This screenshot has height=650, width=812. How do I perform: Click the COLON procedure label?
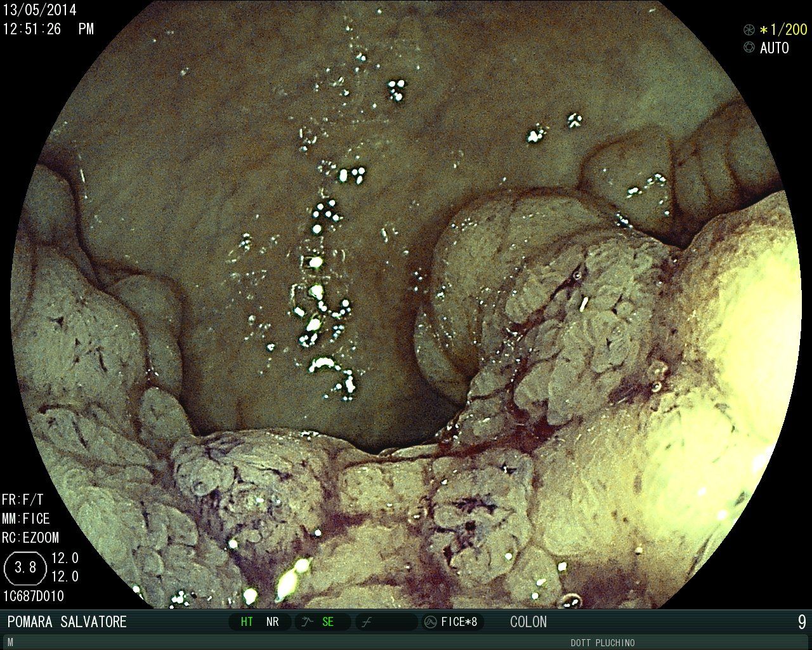click(x=528, y=622)
